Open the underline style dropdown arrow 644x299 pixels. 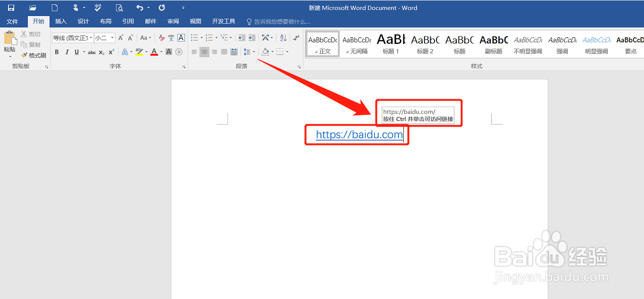84,52
